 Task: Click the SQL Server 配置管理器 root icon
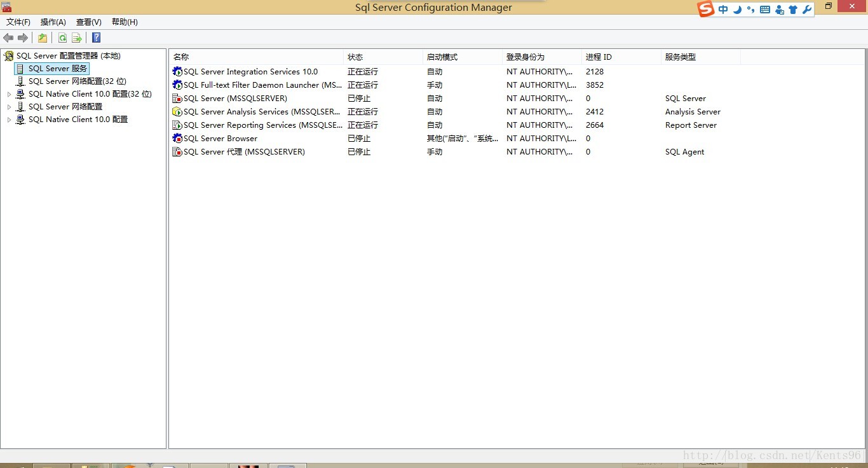8,56
